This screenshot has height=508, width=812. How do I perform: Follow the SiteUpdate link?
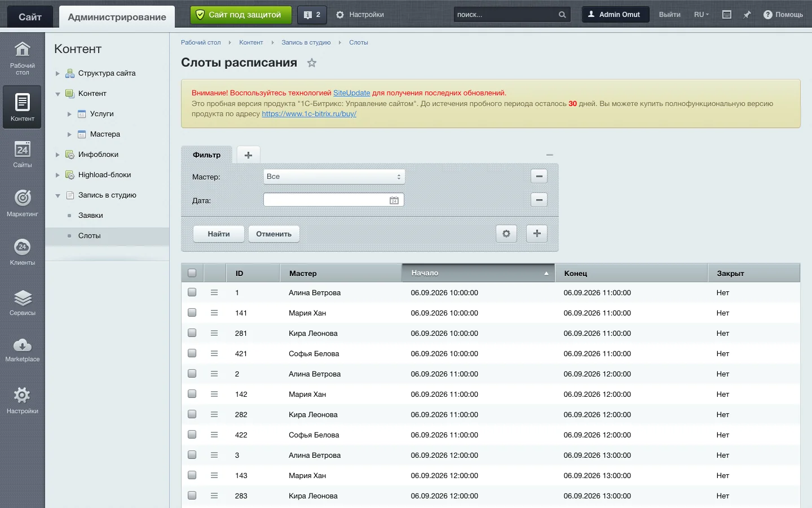tap(352, 93)
